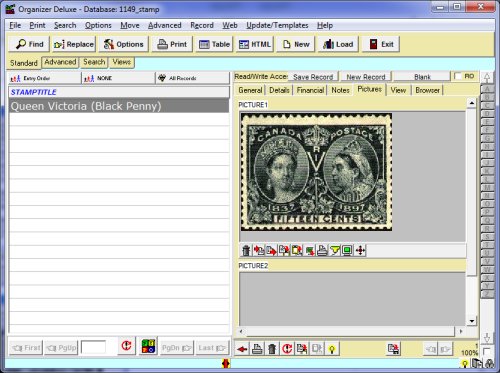
Task: Click the alphabet index up arrow
Action: point(487,78)
